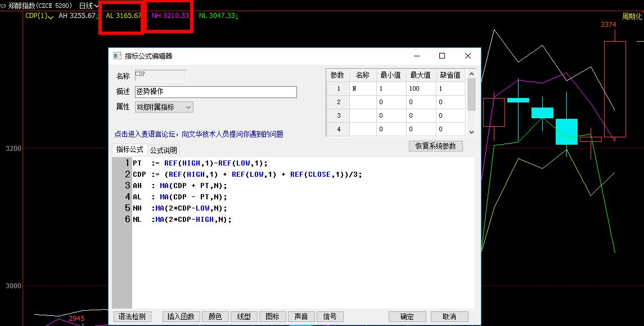Click the 最小值 column header
644x326 pixels.
tap(391, 75)
